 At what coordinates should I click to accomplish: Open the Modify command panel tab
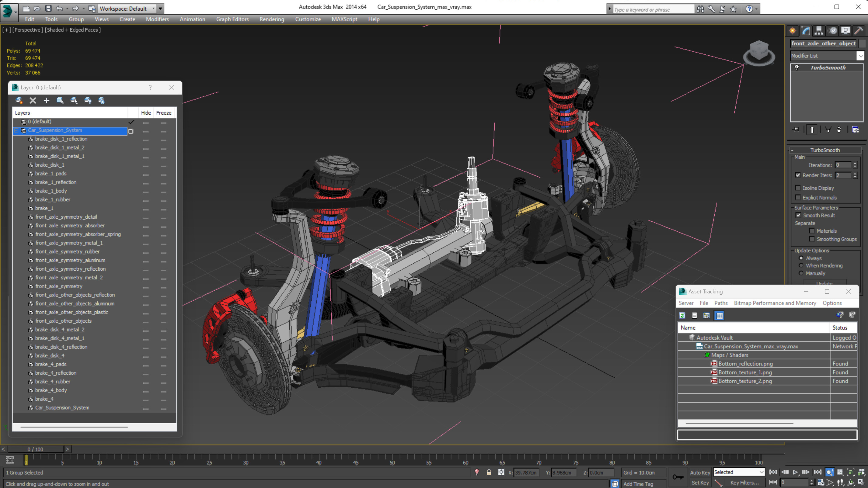806,31
